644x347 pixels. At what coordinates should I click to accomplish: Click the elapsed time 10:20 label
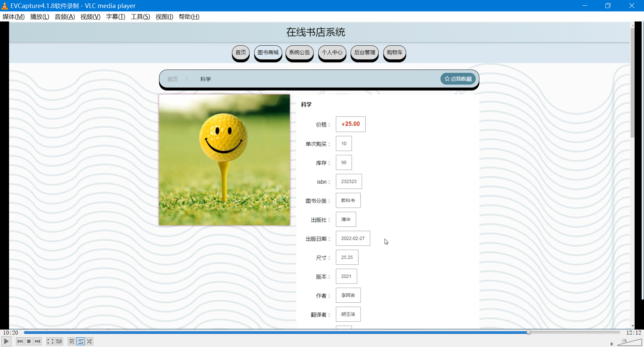coord(11,333)
